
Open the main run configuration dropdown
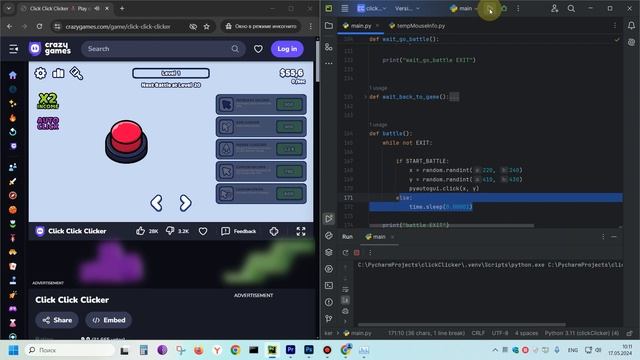pyautogui.click(x=464, y=8)
